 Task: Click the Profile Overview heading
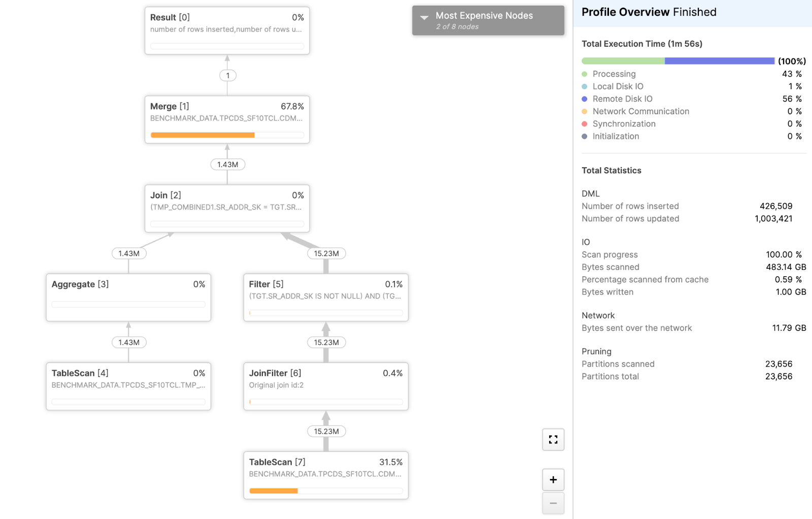[x=626, y=12]
